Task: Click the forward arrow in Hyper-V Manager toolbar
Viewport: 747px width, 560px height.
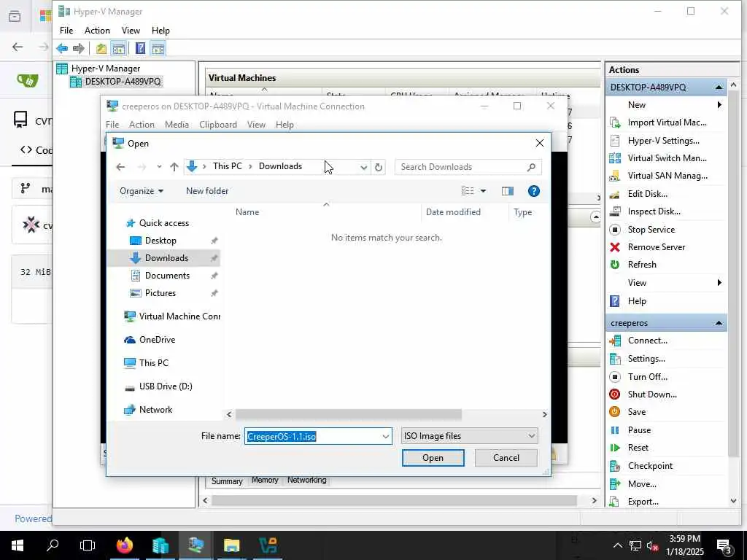Action: pos(79,48)
